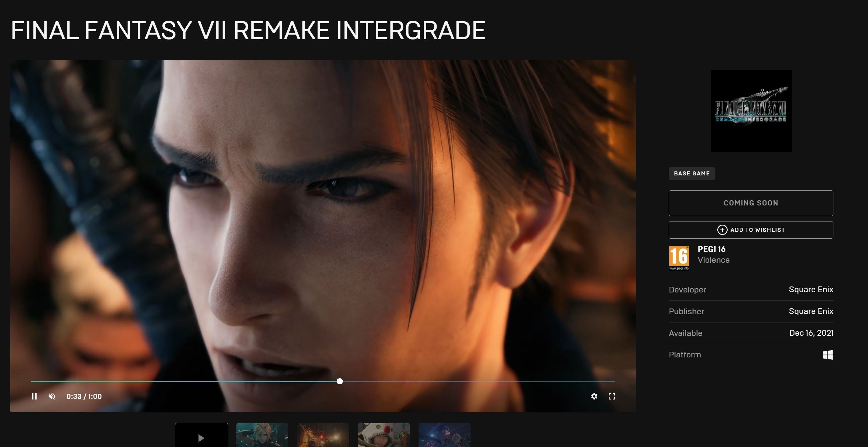The height and width of the screenshot is (447, 868).
Task: Click the Base Game tag
Action: [692, 173]
